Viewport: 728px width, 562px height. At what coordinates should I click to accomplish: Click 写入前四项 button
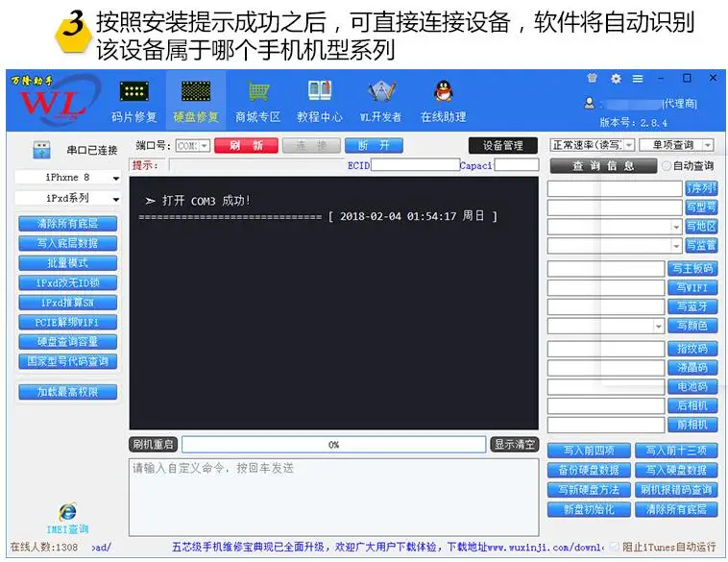pos(589,451)
